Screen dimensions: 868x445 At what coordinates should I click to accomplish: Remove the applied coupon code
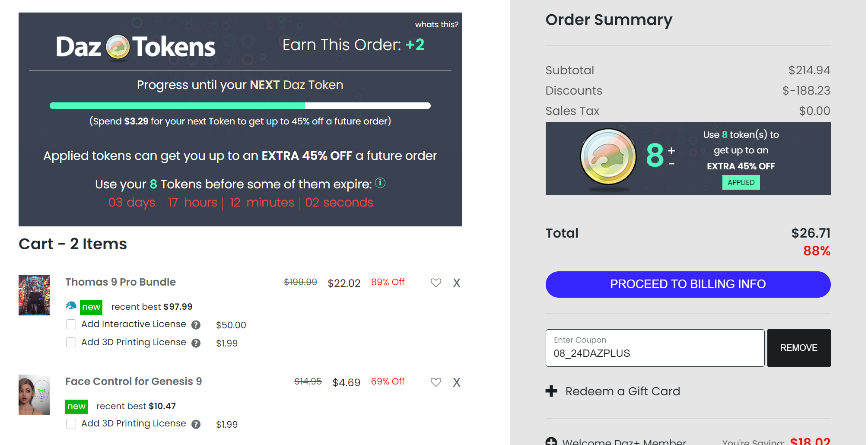coord(798,348)
